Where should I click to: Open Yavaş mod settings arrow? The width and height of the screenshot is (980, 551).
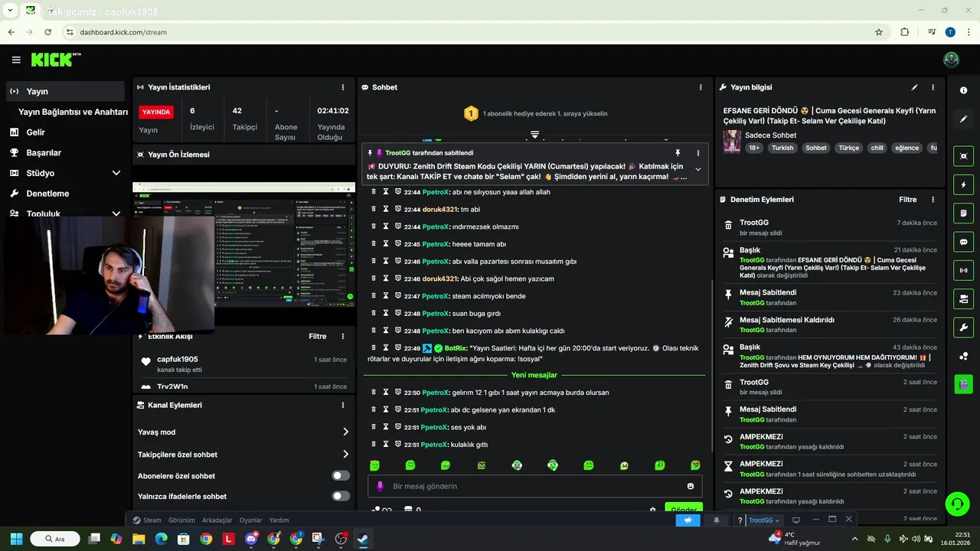pos(345,432)
